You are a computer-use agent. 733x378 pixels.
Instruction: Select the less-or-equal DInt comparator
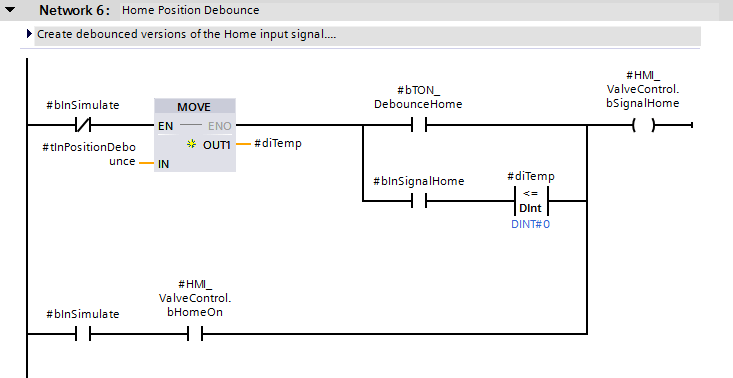[531, 201]
